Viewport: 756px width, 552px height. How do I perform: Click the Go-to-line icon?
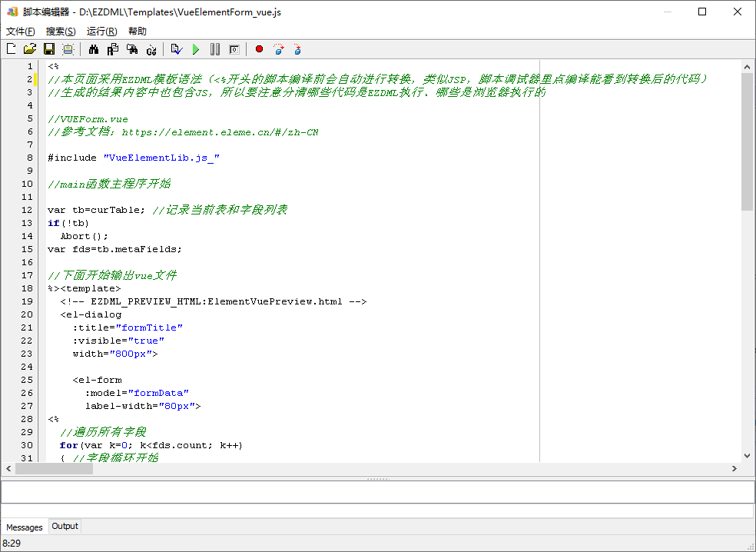click(x=151, y=48)
